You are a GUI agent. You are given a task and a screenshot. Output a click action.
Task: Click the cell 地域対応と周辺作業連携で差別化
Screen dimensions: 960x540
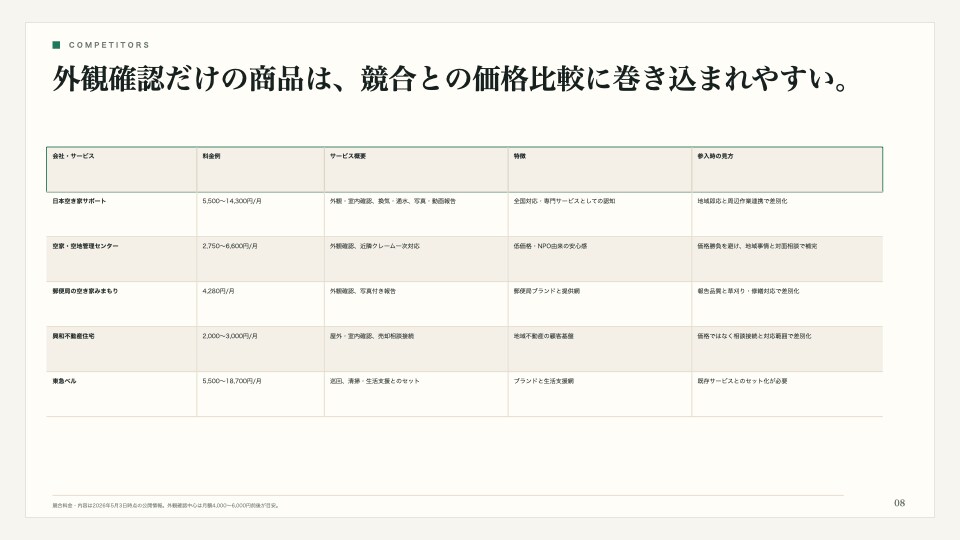(787, 214)
